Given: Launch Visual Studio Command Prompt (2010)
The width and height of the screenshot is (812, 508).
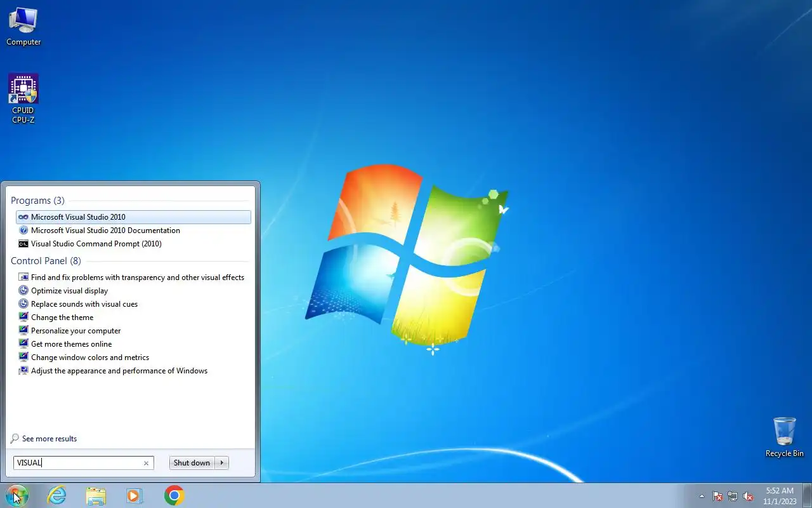Looking at the screenshot, I should coord(133,244).
